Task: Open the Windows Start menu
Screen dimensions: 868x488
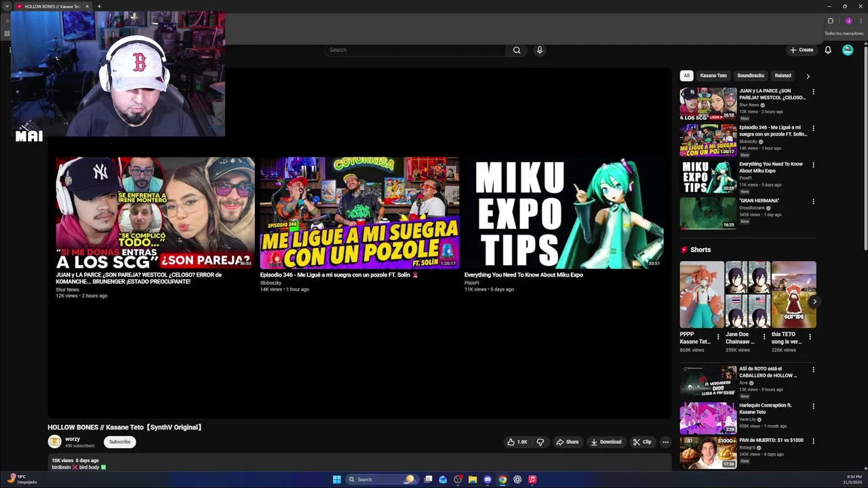Action: 336,479
